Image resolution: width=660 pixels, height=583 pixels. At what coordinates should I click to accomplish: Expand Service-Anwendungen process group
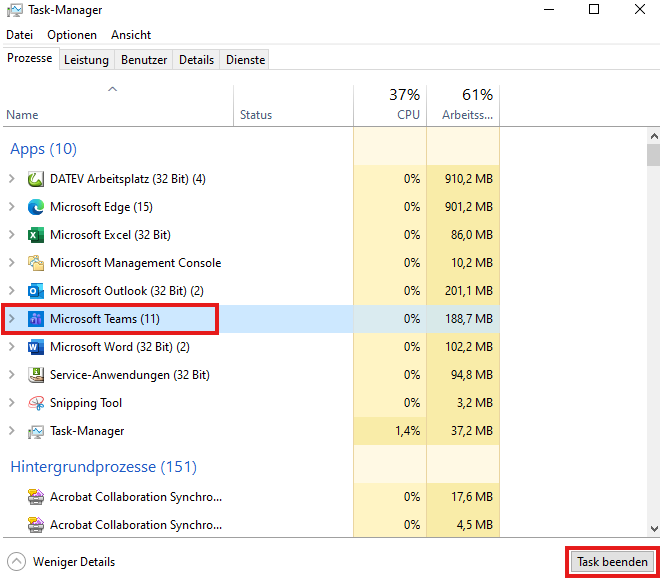(12, 375)
